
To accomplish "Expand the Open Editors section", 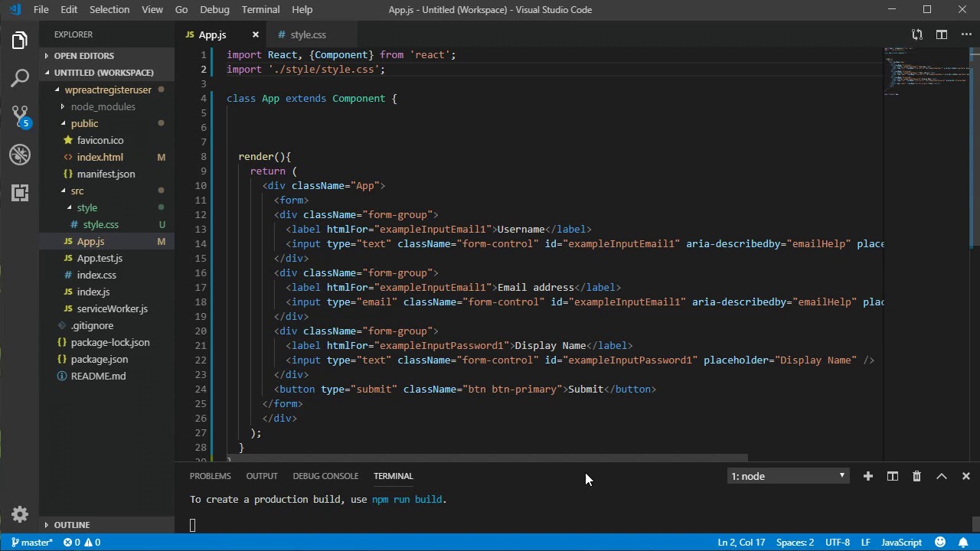I will tap(83, 56).
